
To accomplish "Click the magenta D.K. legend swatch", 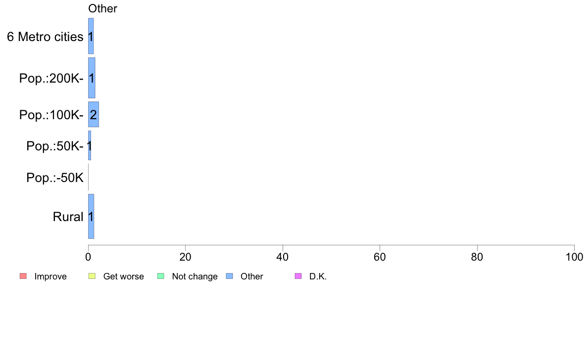I will click(298, 276).
